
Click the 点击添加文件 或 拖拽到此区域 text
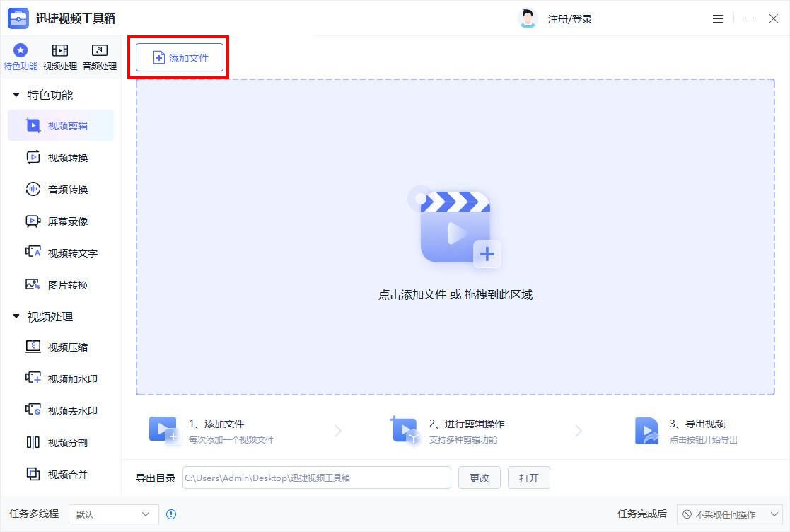pyautogui.click(x=455, y=295)
